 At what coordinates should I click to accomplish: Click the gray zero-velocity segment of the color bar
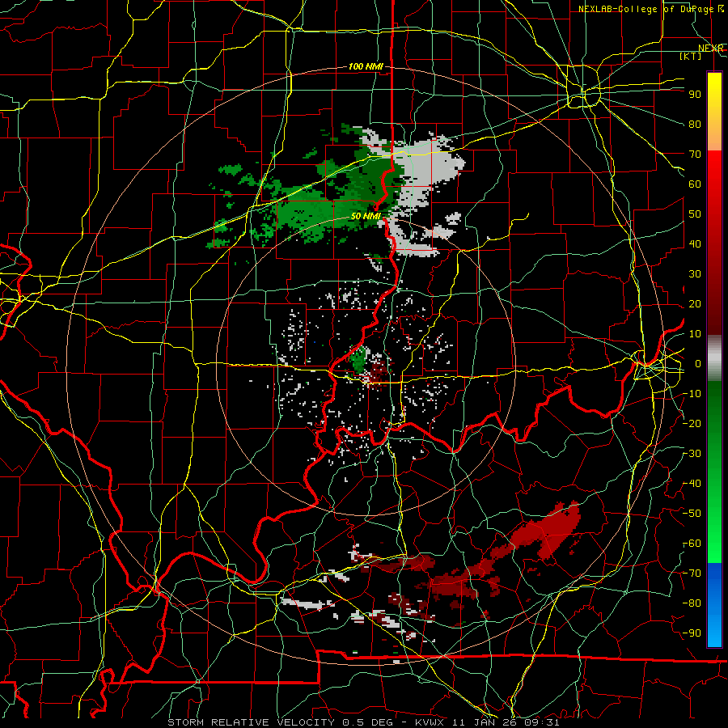[x=714, y=358]
